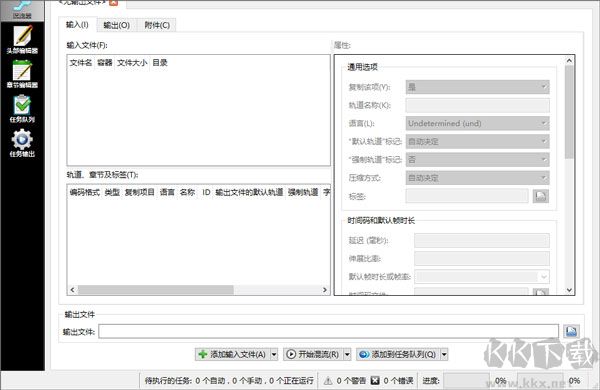600x390 pixels.
Task: Open the 语言(L) dropdown showing Undetermined (und)
Action: coord(478,123)
